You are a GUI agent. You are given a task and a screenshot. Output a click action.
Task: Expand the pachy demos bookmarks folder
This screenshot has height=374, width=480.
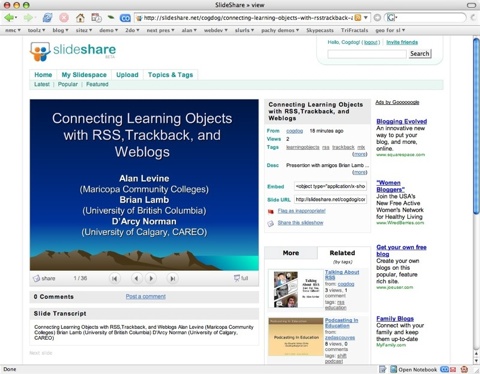point(280,30)
